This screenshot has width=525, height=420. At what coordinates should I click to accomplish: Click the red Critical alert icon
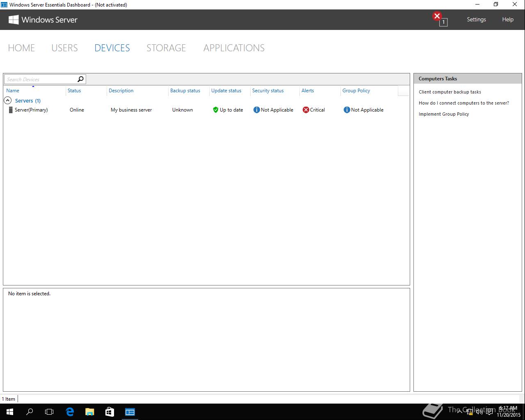tap(306, 110)
